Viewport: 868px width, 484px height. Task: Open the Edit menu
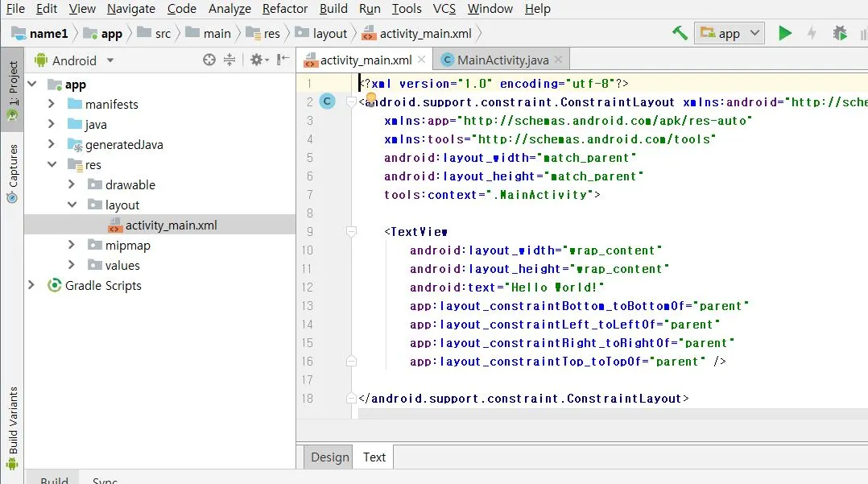point(47,9)
